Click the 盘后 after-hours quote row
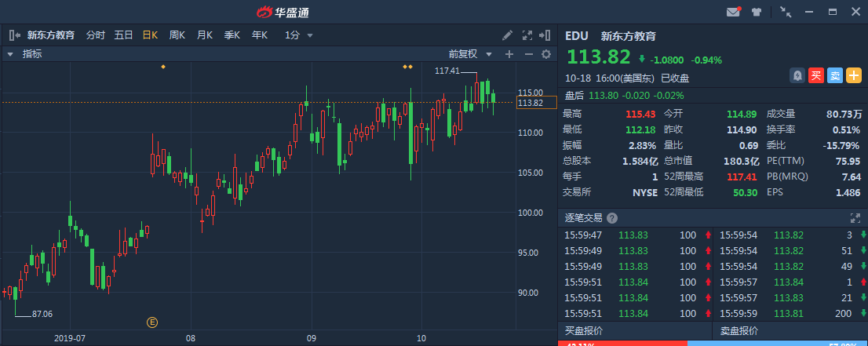Viewport: 868px width, 346px height. [x=624, y=95]
